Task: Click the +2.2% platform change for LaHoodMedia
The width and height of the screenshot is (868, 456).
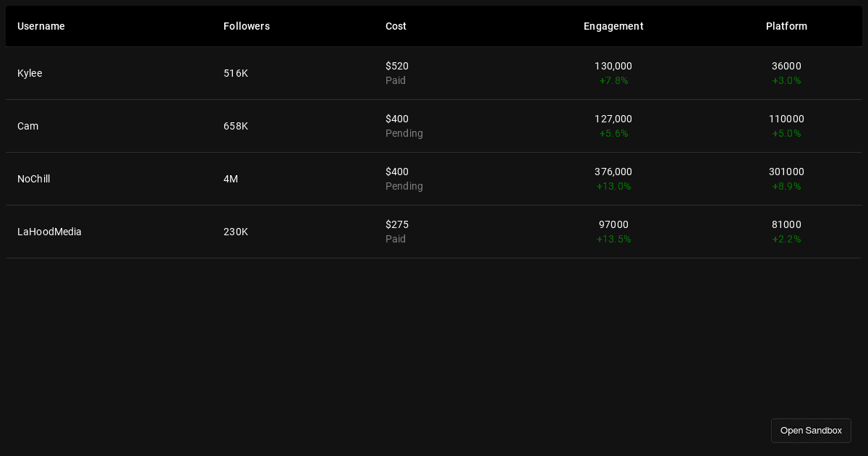Action: [786, 239]
